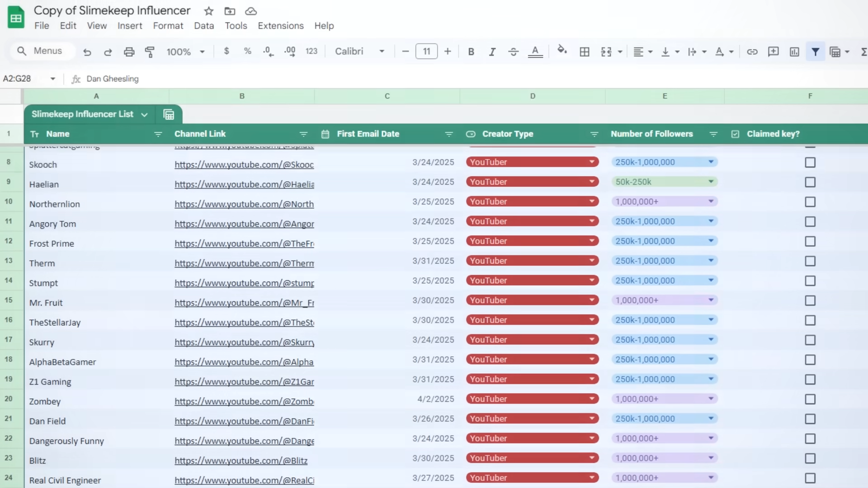
Task: Open the more number formats menu
Action: pyautogui.click(x=311, y=51)
